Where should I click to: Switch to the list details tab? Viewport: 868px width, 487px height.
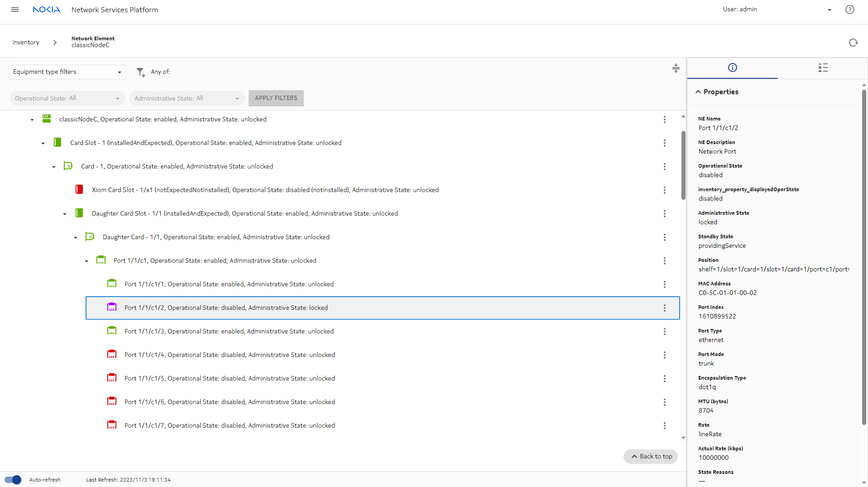click(823, 68)
